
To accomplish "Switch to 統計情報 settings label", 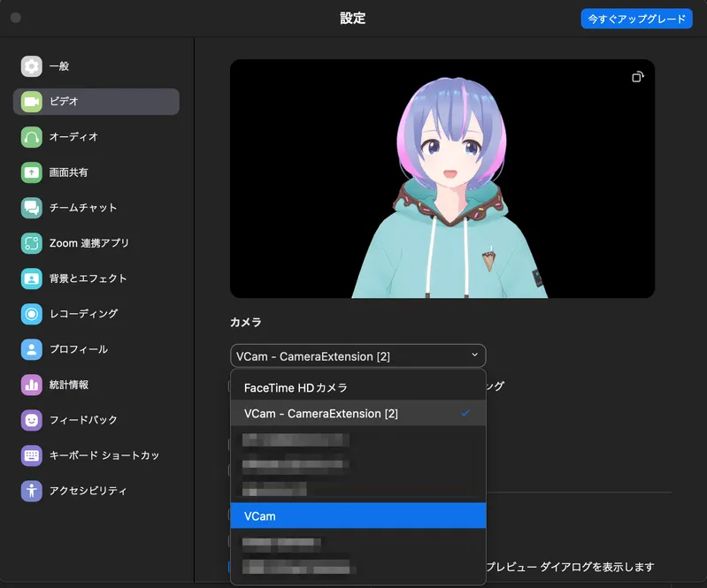I will pyautogui.click(x=68, y=385).
